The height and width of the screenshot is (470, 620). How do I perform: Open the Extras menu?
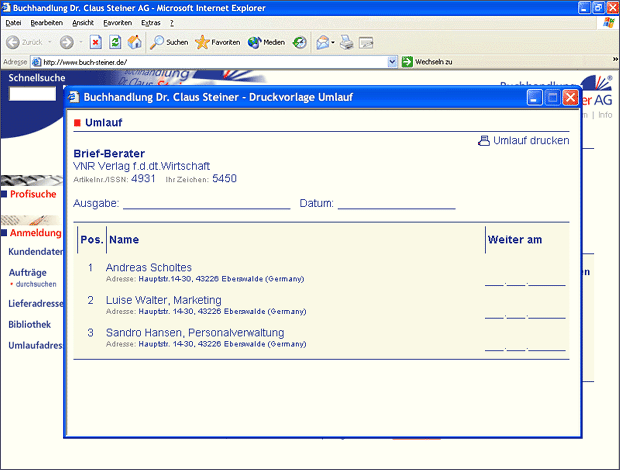click(x=151, y=23)
